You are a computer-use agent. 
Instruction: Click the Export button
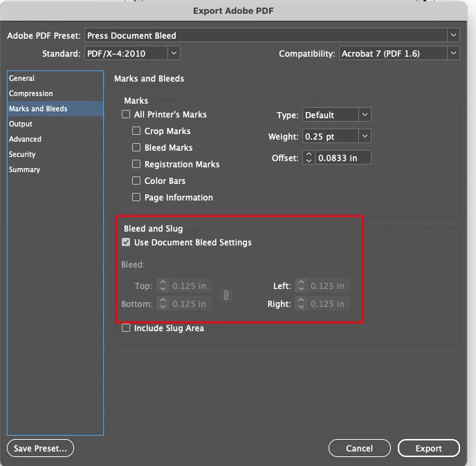click(x=429, y=448)
